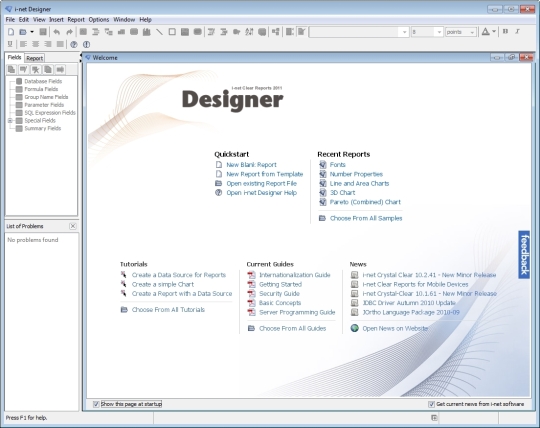This screenshot has height=428, width=540.
Task: Open the Options menu
Action: tap(99, 20)
